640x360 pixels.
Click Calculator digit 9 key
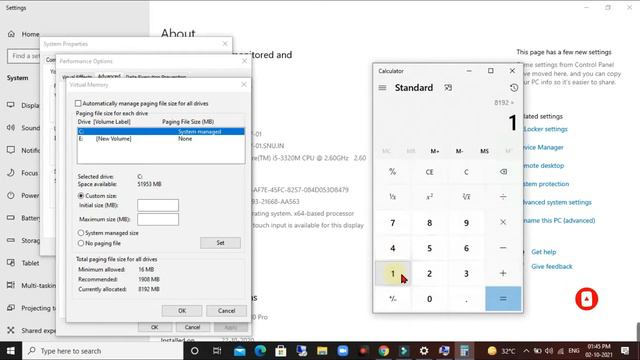pos(466,222)
